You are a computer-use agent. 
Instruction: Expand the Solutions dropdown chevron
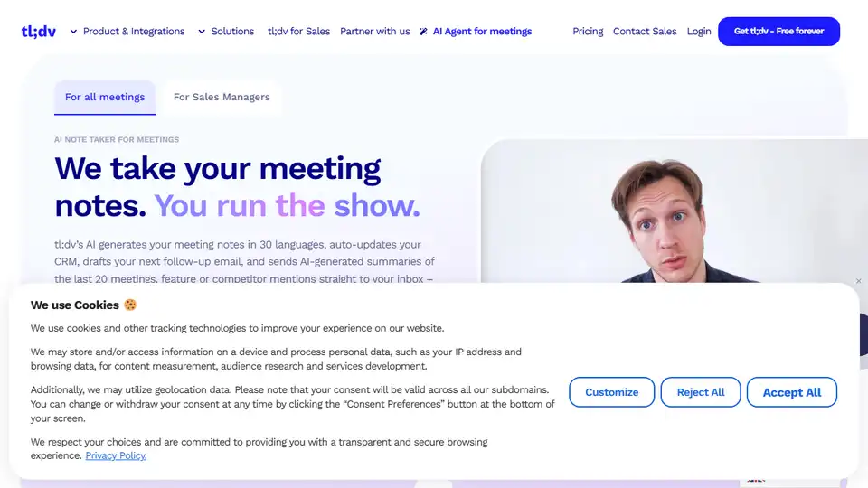202,32
